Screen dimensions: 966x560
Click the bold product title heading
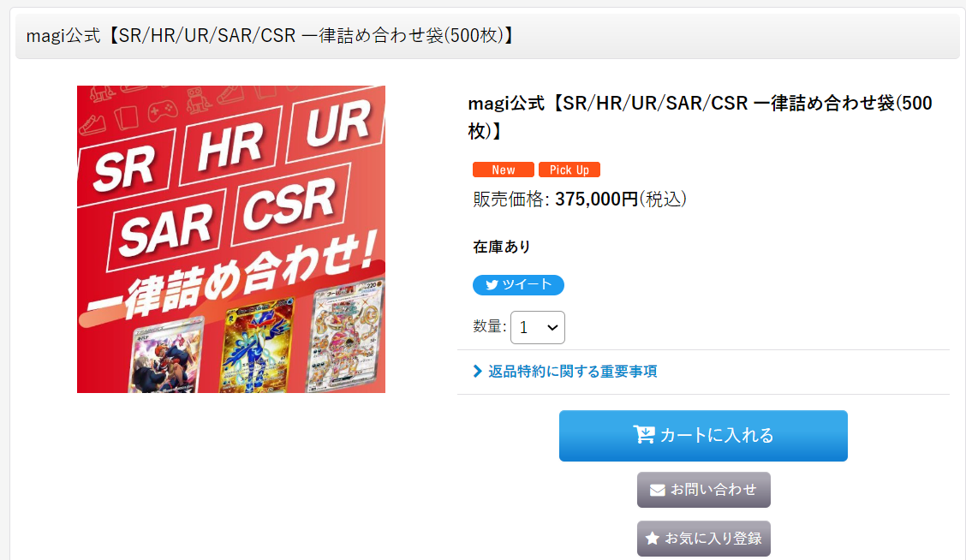[700, 116]
